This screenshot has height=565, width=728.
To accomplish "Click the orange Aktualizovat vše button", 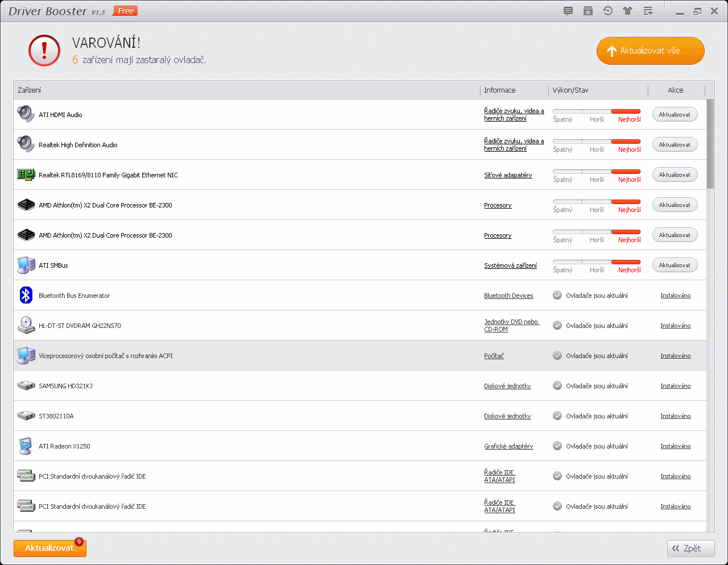I will click(x=651, y=51).
